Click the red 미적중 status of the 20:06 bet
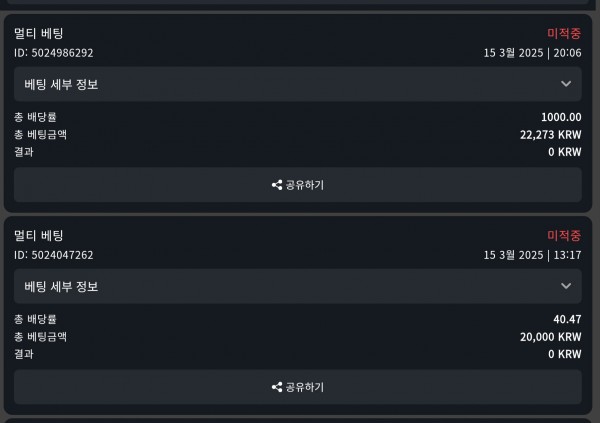 (x=564, y=33)
